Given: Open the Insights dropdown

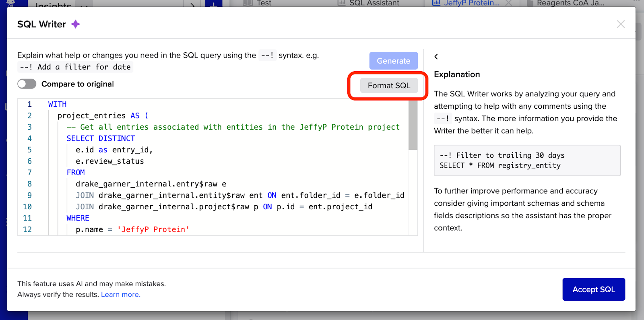Looking at the screenshot, I should coord(84,6).
